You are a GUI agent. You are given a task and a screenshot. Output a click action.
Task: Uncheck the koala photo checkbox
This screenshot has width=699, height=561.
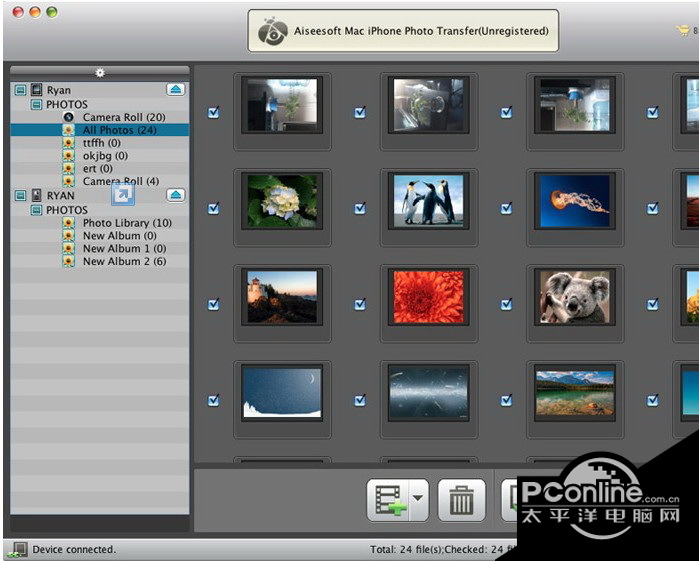tap(506, 304)
